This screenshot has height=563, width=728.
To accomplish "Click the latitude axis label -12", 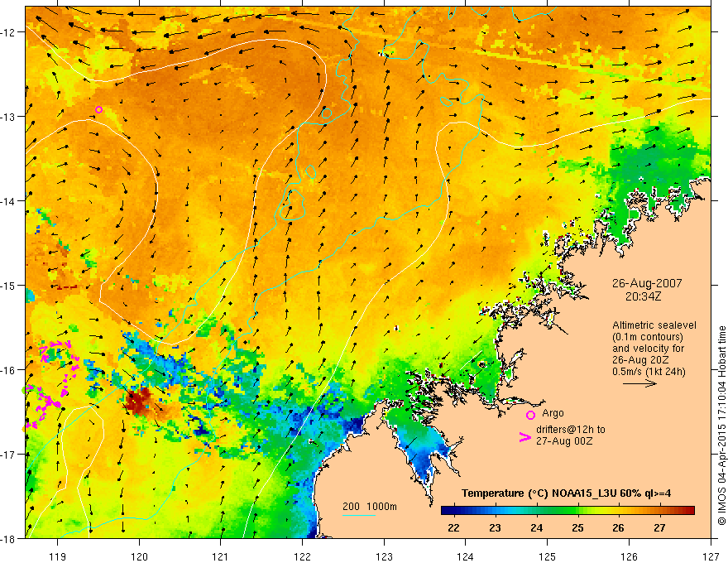I will 9,32.
